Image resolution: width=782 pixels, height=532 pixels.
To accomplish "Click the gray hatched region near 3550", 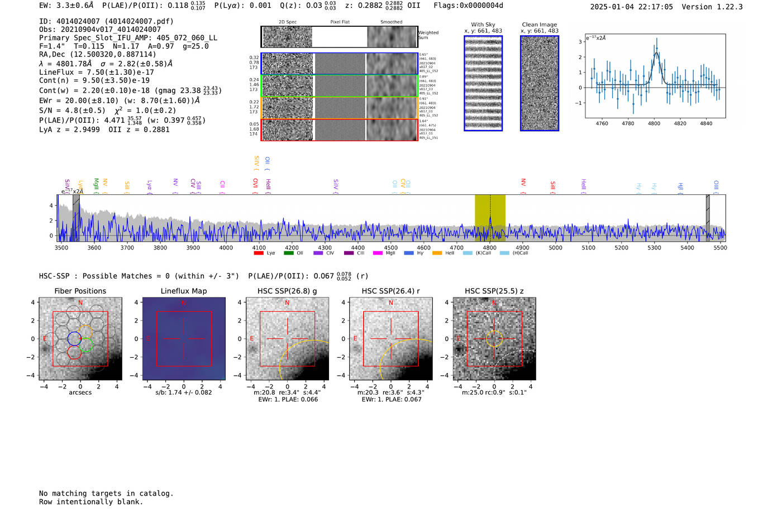I will [x=76, y=218].
